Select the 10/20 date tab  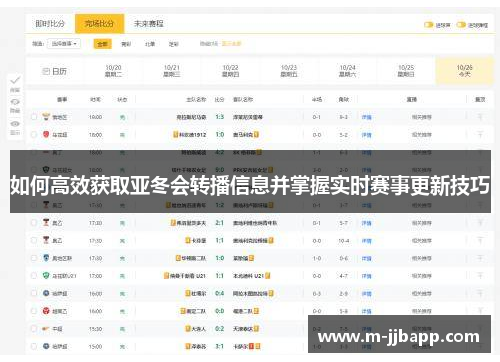[x=113, y=71]
